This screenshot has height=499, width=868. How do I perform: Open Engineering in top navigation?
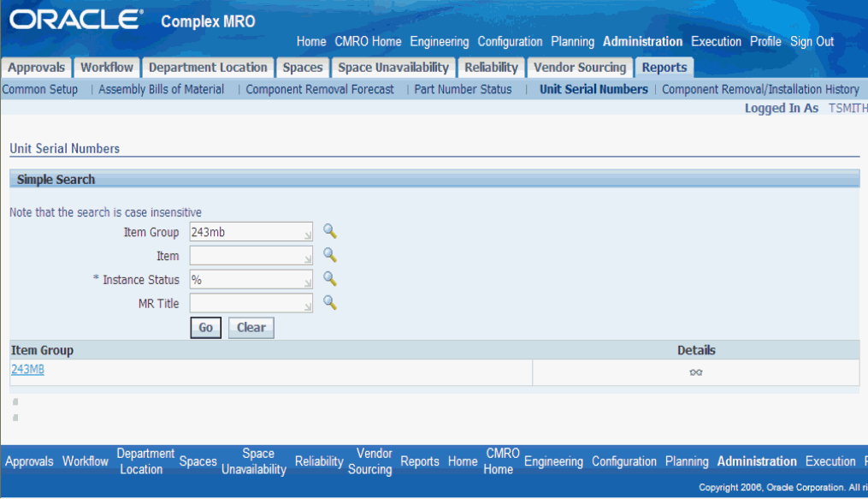click(439, 42)
